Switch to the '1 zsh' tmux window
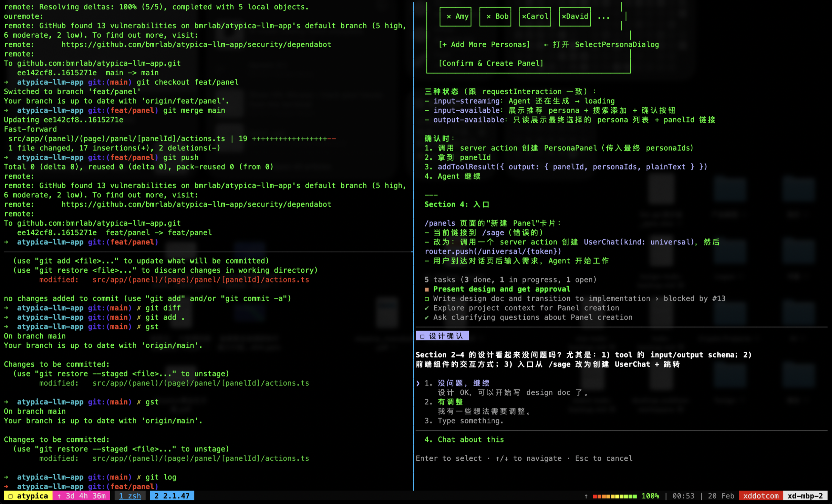The height and width of the screenshot is (504, 832). pos(130,496)
